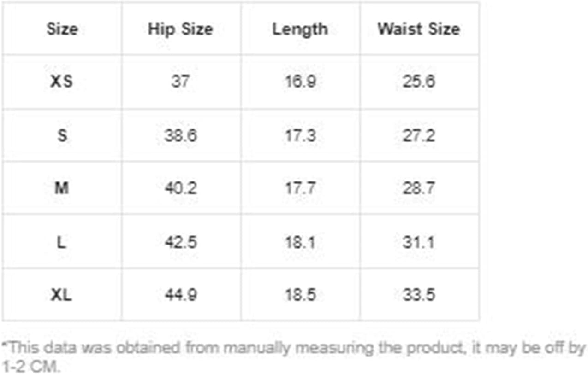Select the S size row label
Image resolution: width=588 pixels, height=374 pixels.
click(x=62, y=136)
